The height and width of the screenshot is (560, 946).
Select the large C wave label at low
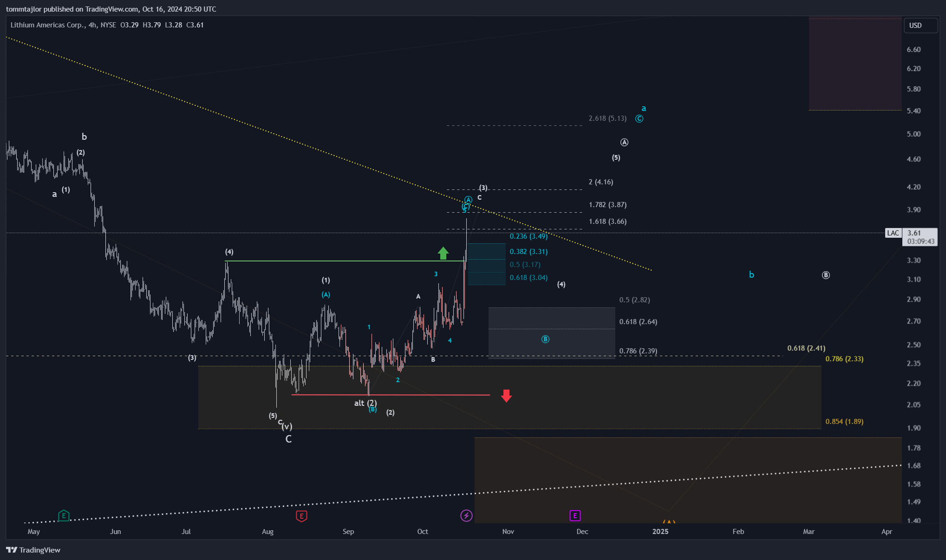288,439
